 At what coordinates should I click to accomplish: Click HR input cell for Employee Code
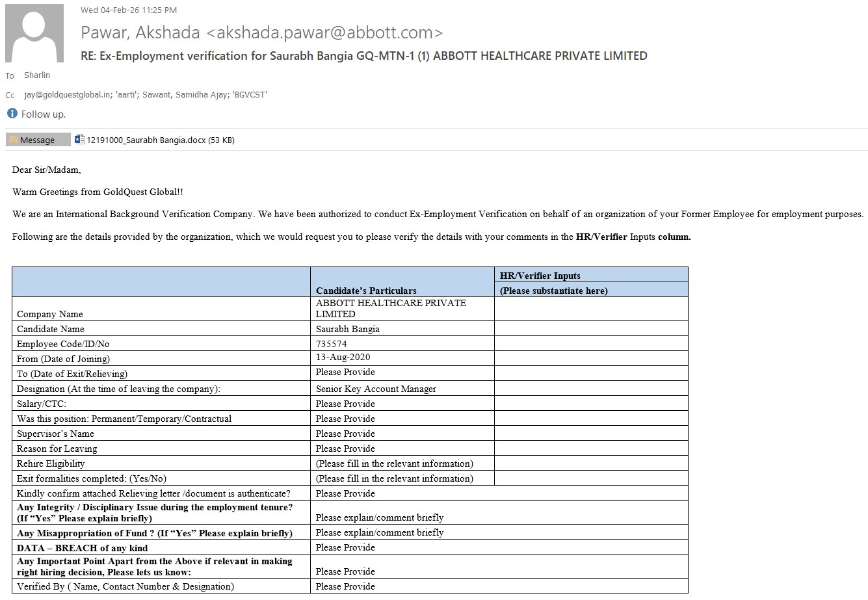(591, 343)
